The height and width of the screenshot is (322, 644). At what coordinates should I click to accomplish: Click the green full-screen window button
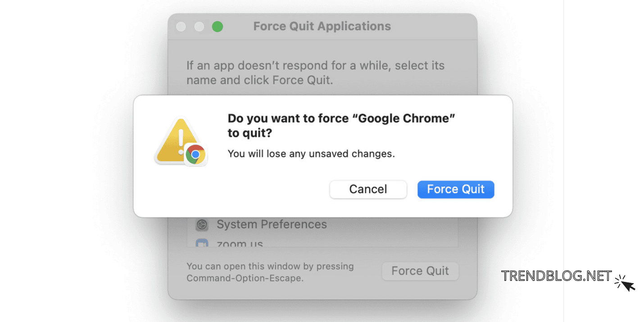tap(218, 27)
